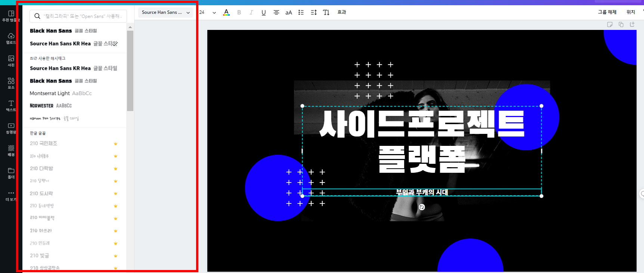Click the crown icon next to 210 다락방
The height and width of the screenshot is (273, 644).
point(115,169)
